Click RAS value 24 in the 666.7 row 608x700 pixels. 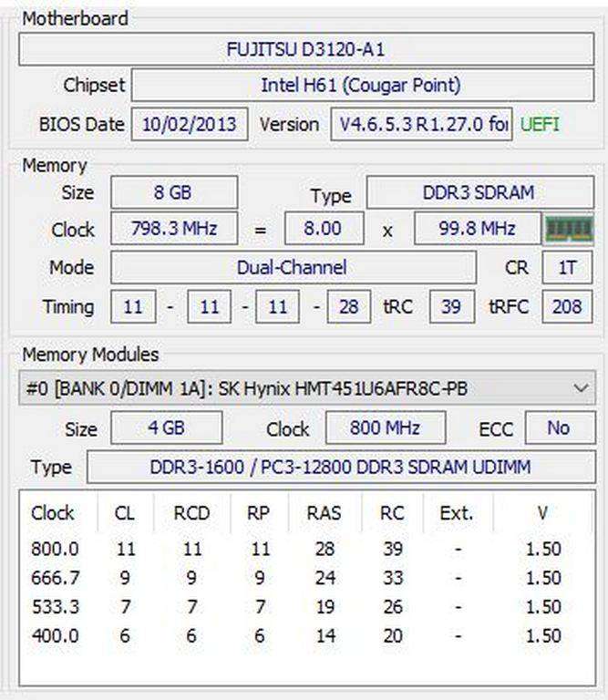[x=325, y=578]
